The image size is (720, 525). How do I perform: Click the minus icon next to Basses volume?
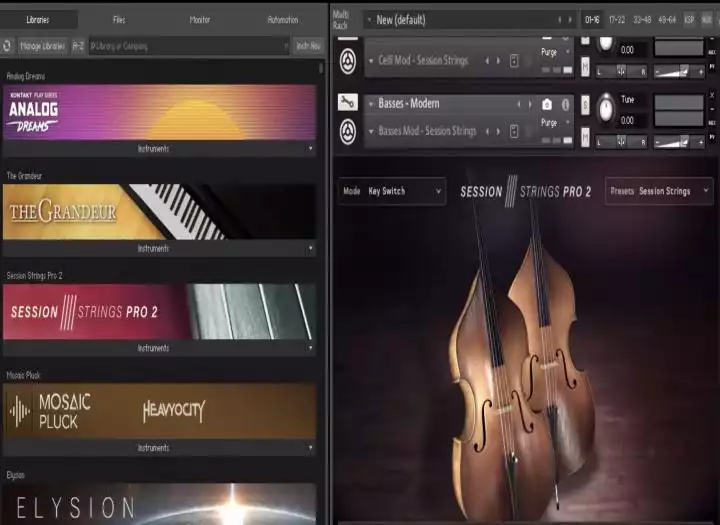pos(657,142)
